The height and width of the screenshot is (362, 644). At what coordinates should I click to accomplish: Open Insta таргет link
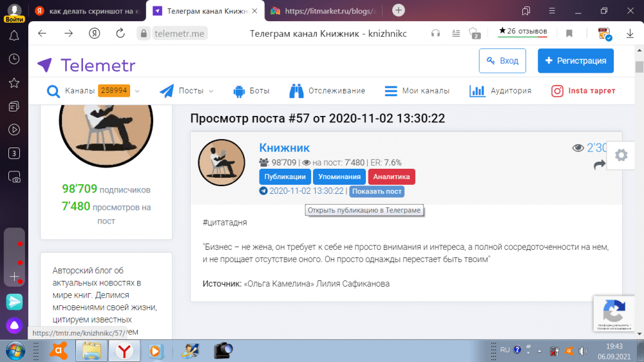pyautogui.click(x=583, y=91)
